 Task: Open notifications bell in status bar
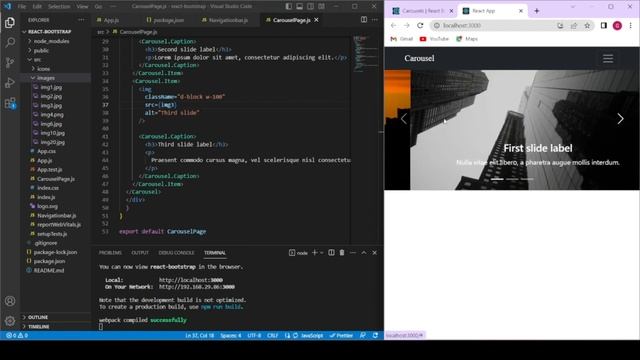pos(376,336)
